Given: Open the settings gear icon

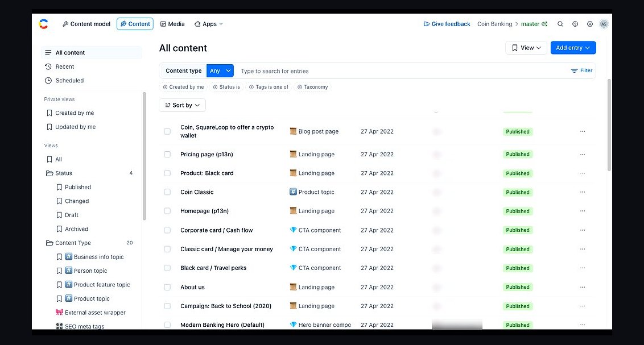Looking at the screenshot, I should point(590,24).
